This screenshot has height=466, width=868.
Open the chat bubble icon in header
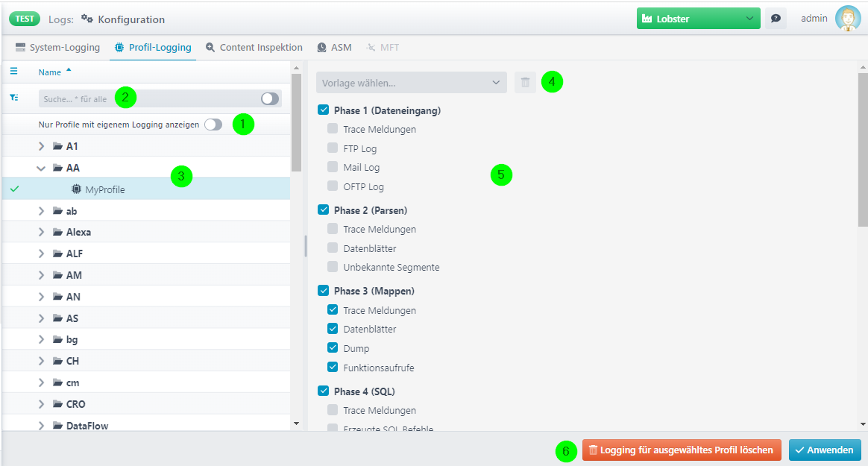click(x=776, y=18)
